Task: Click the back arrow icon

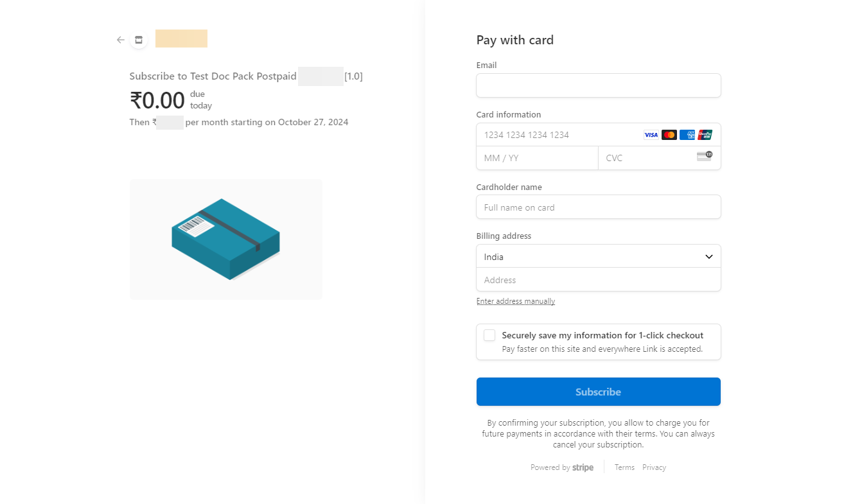Action: click(121, 40)
